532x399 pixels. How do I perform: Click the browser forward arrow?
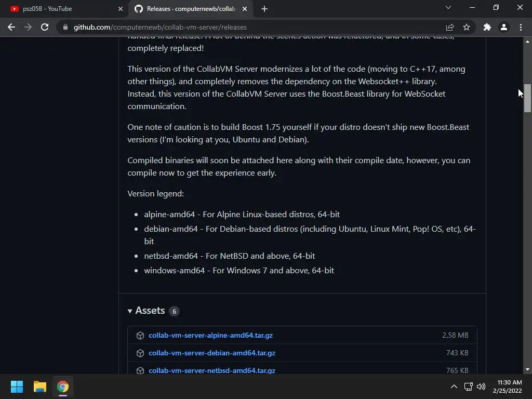click(x=28, y=27)
